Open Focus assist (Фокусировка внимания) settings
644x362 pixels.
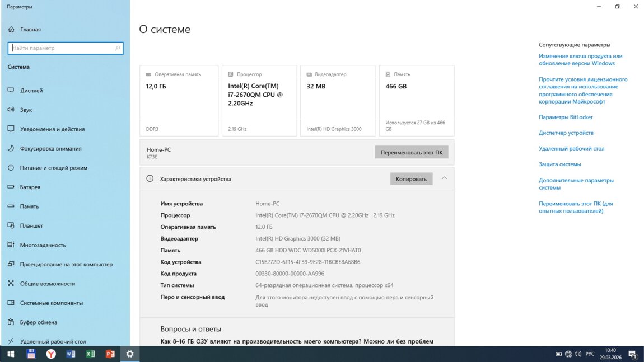click(50, 149)
